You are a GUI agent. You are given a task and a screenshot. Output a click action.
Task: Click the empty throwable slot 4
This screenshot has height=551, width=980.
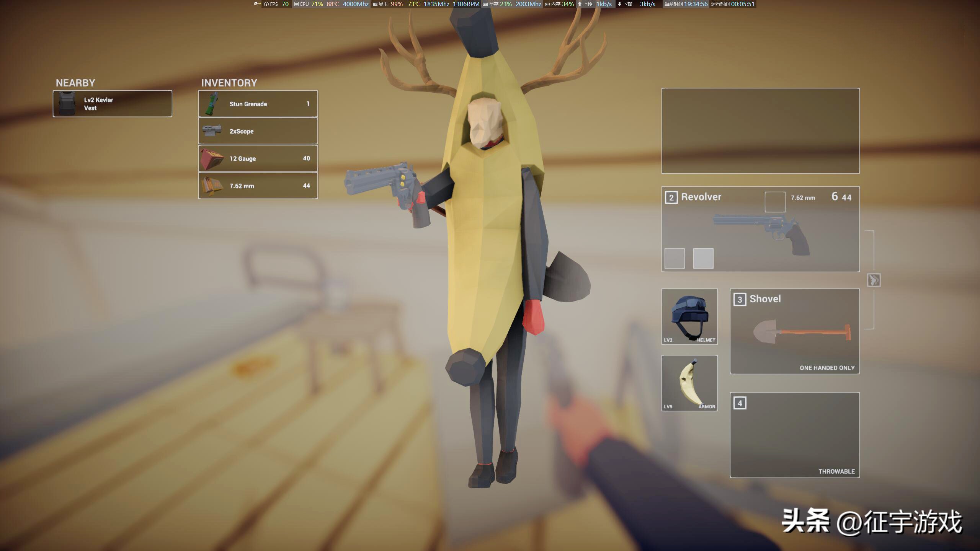tap(795, 435)
